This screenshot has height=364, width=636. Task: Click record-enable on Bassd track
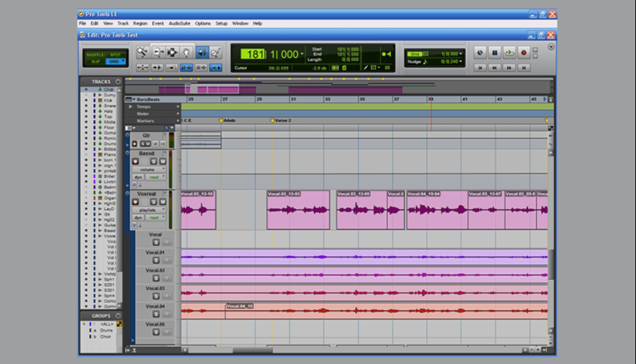(x=134, y=161)
